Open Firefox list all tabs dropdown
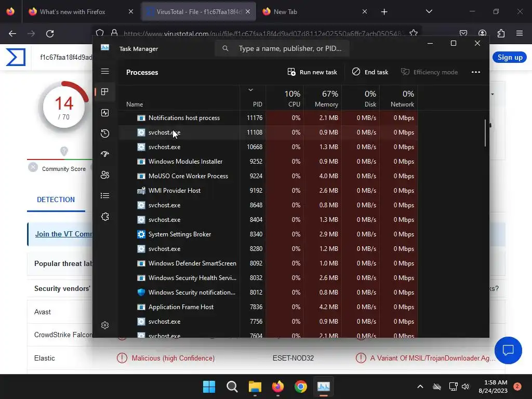This screenshot has width=532, height=399. 429,11
